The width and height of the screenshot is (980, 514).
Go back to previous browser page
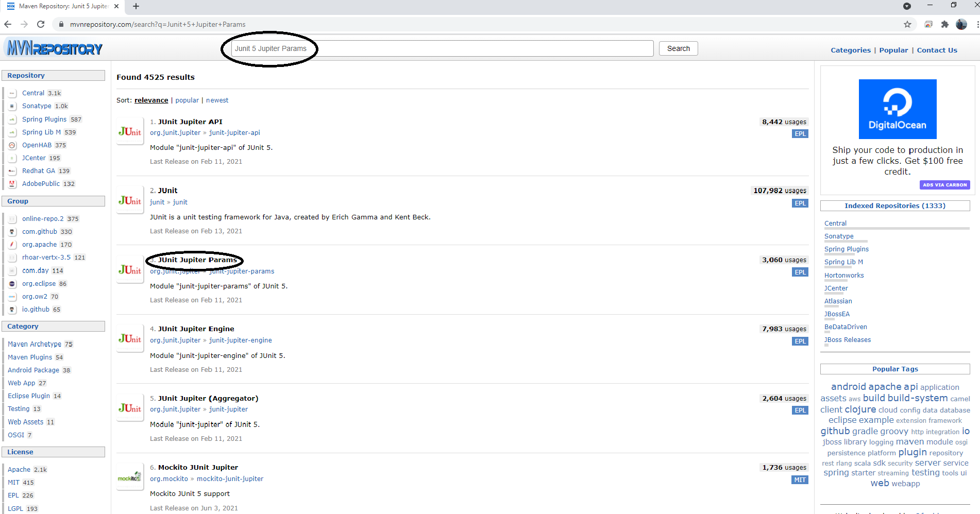click(x=8, y=24)
